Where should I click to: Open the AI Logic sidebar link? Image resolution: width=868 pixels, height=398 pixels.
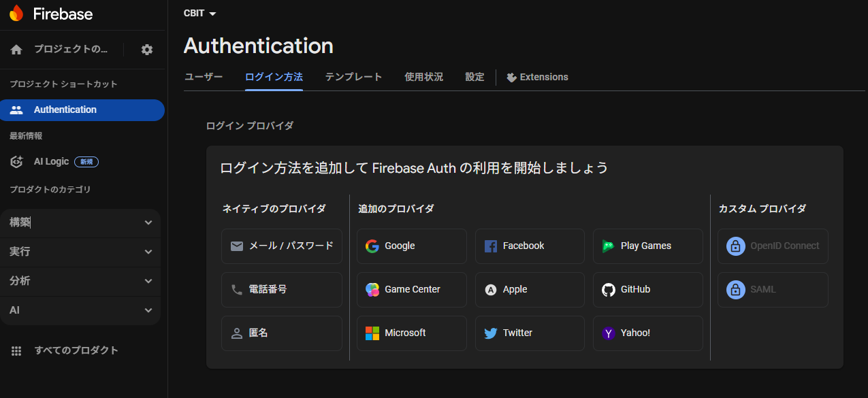coord(52,162)
